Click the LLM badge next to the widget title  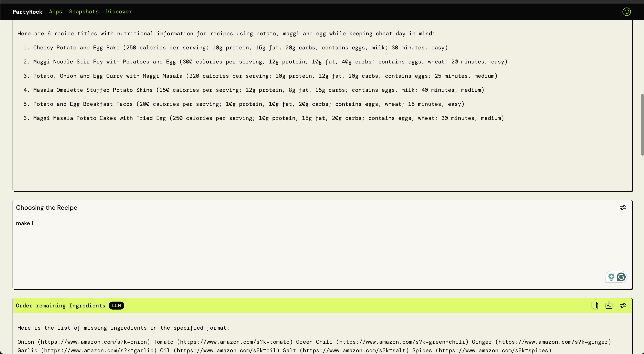point(116,305)
